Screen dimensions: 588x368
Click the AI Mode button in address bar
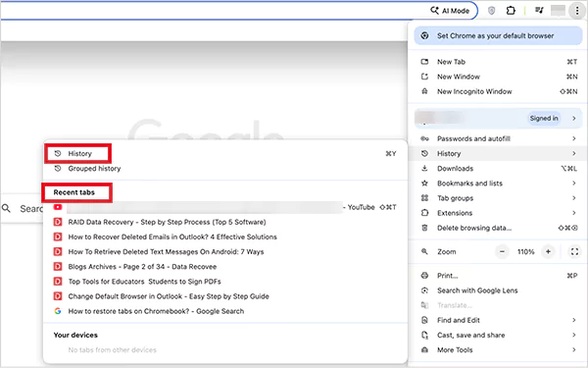tap(450, 11)
